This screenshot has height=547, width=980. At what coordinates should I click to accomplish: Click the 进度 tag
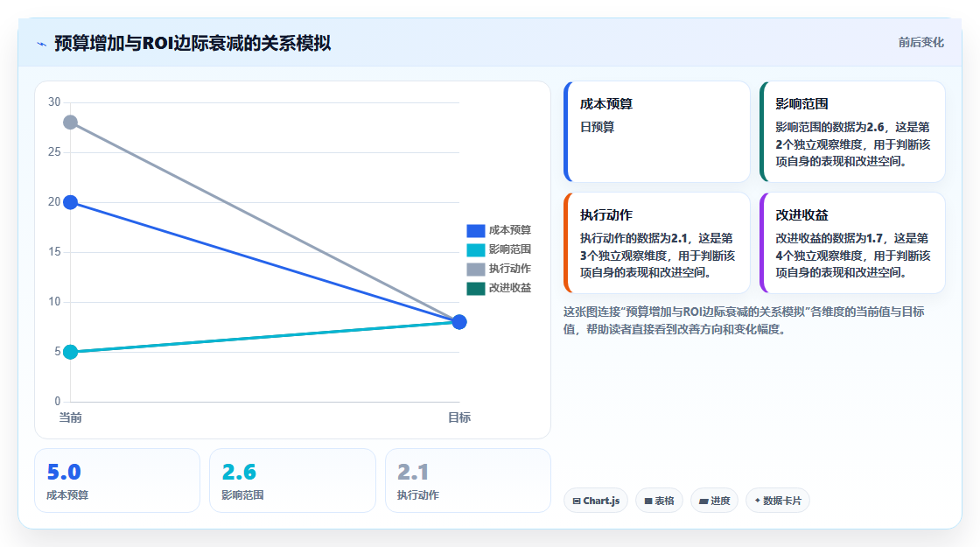pos(714,501)
